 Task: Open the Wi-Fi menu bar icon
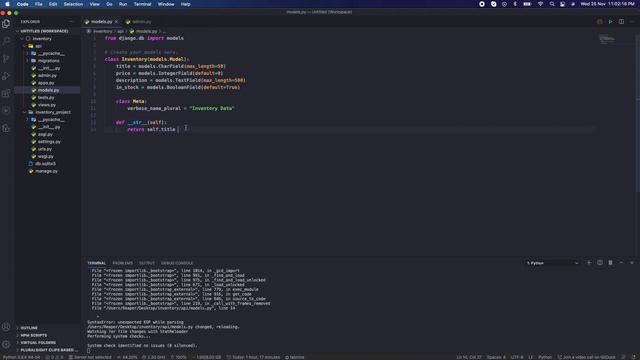pyautogui.click(x=540, y=4)
